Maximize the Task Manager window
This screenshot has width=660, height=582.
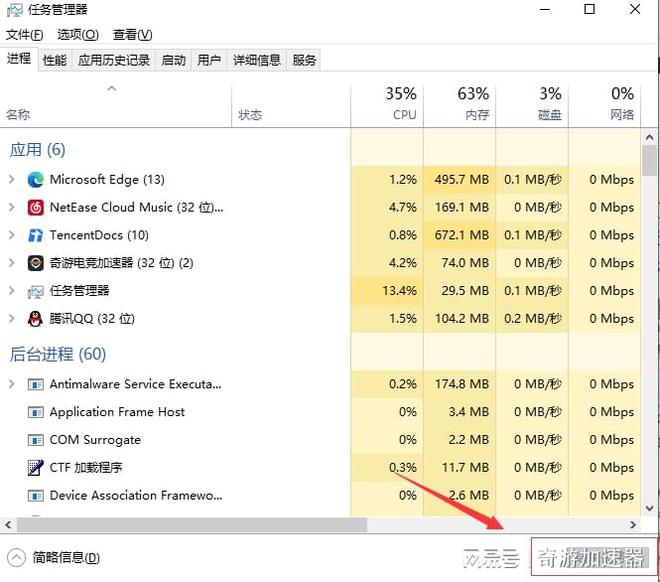click(590, 9)
